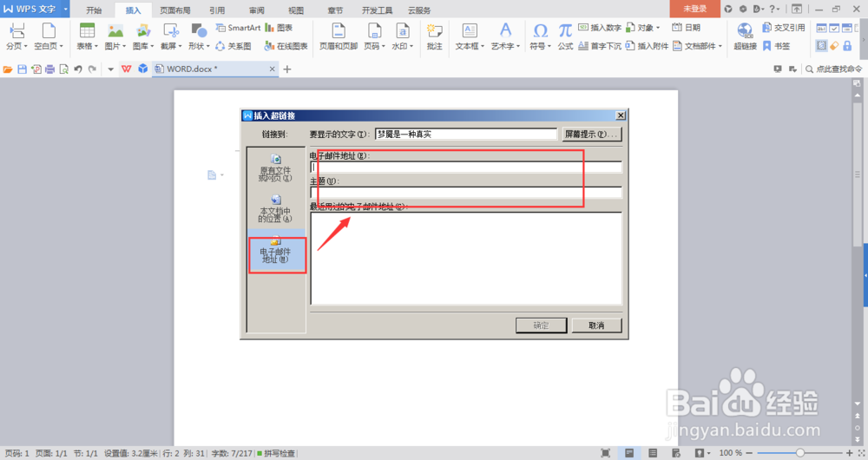Switch to the 审阅 ribbon tab

(256, 10)
